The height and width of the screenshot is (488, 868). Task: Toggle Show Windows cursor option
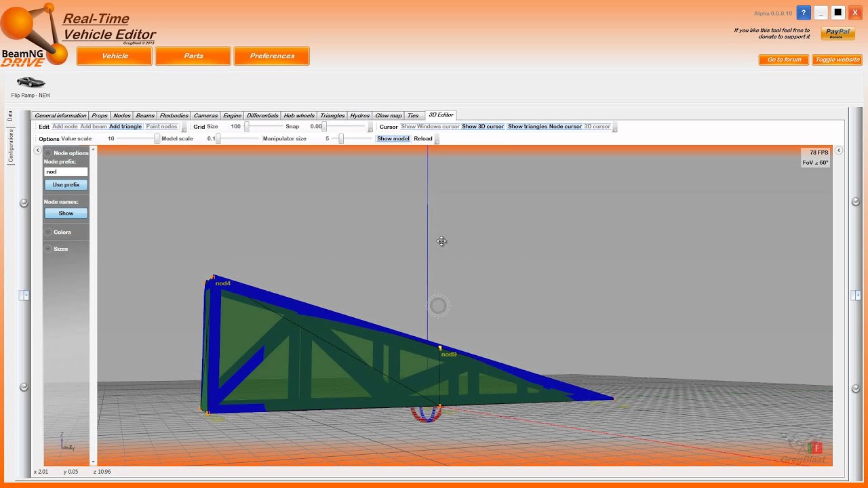coord(430,127)
